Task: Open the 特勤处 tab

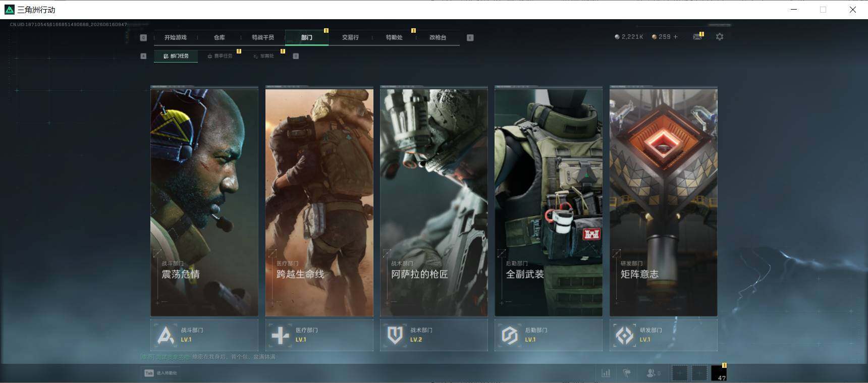Action: [x=394, y=37]
